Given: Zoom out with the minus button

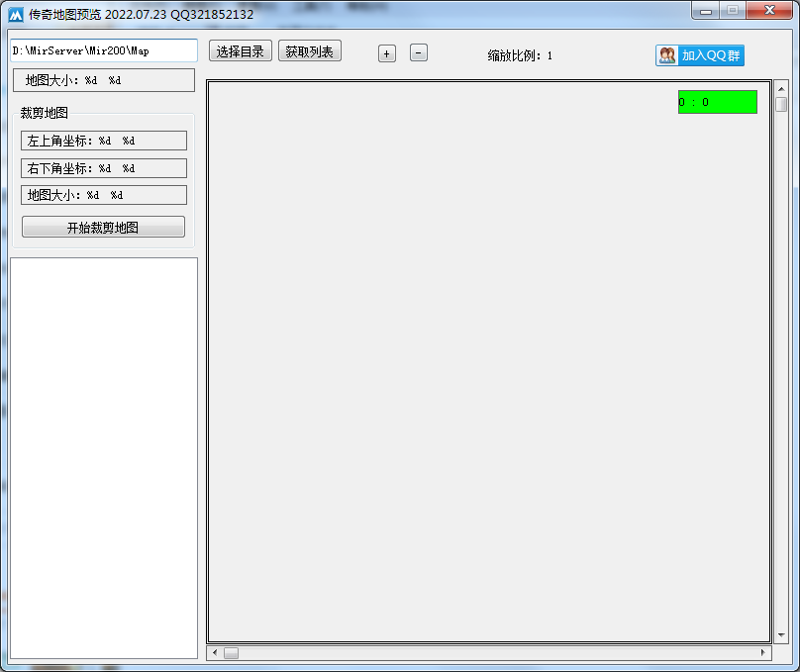Looking at the screenshot, I should click(419, 53).
